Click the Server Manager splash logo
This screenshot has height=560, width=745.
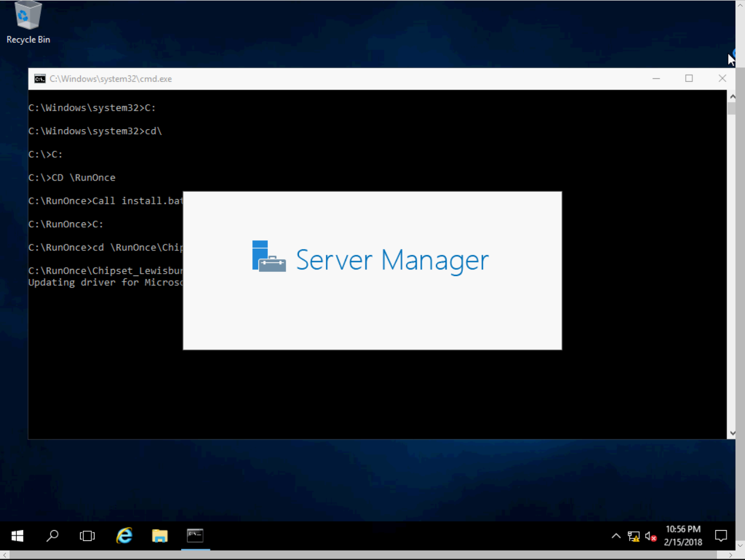[268, 256]
